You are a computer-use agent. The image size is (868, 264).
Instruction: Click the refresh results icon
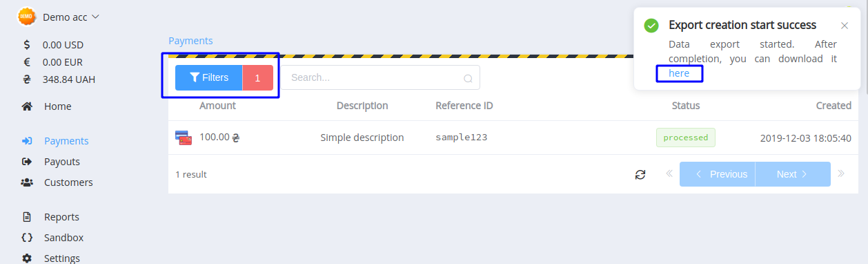(640, 174)
